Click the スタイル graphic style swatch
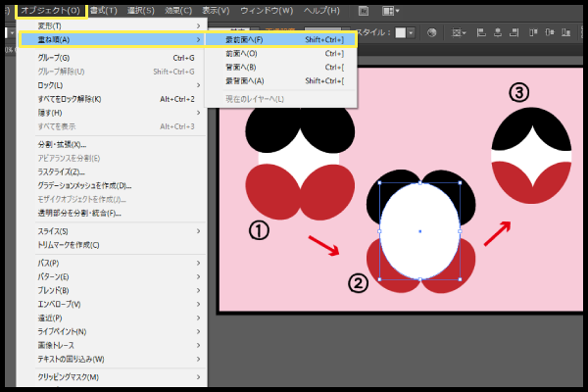 tap(402, 31)
